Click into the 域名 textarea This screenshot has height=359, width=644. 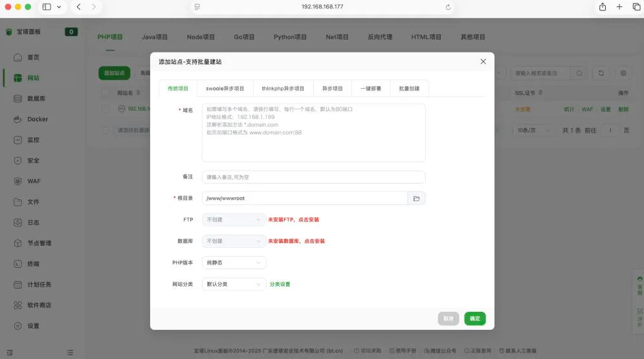pyautogui.click(x=313, y=133)
